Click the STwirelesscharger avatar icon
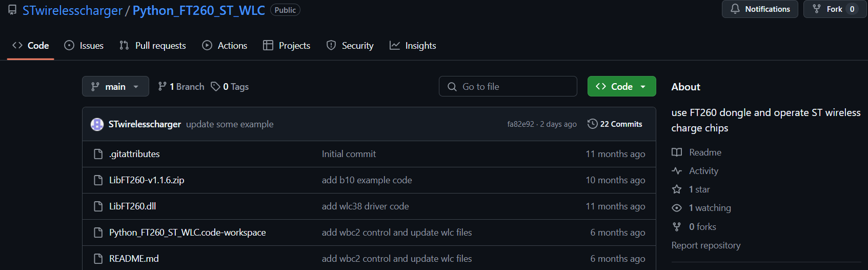Screen dimensions: 868x270 (x=97, y=124)
